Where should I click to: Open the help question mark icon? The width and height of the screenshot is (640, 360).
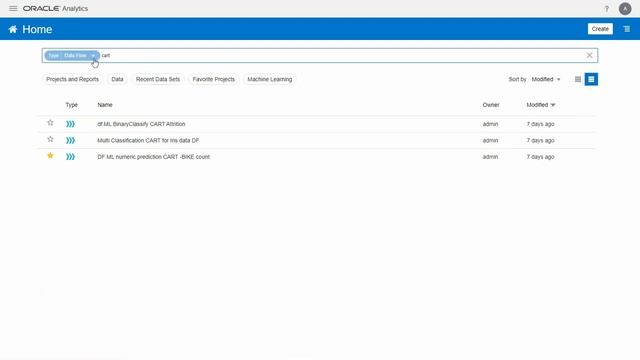pyautogui.click(x=607, y=9)
